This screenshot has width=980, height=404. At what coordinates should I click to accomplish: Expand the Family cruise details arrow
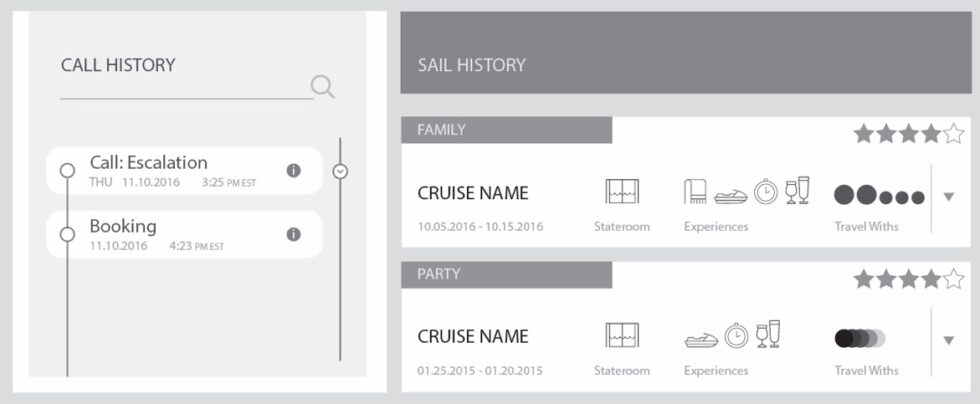click(949, 197)
